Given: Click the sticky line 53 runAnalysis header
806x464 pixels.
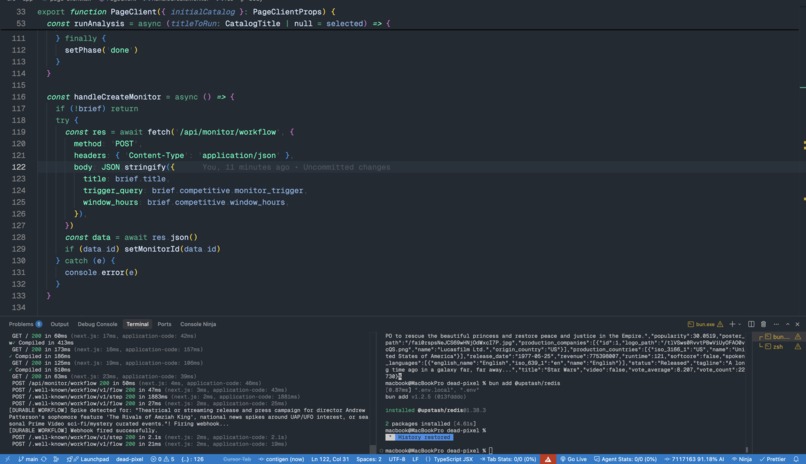Looking at the screenshot, I should click(218, 23).
